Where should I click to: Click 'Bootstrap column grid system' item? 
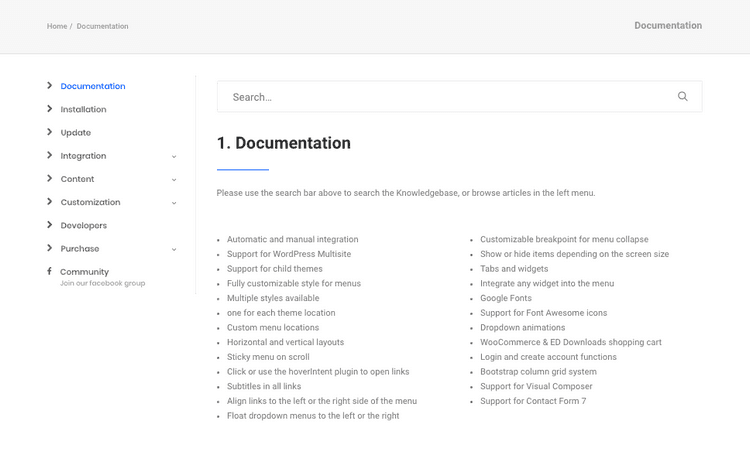point(539,372)
